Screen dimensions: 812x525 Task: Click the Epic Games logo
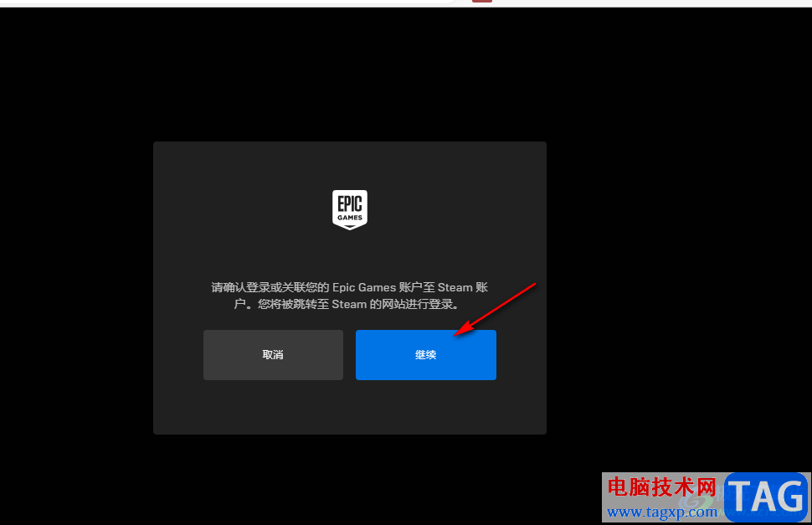tap(350, 209)
